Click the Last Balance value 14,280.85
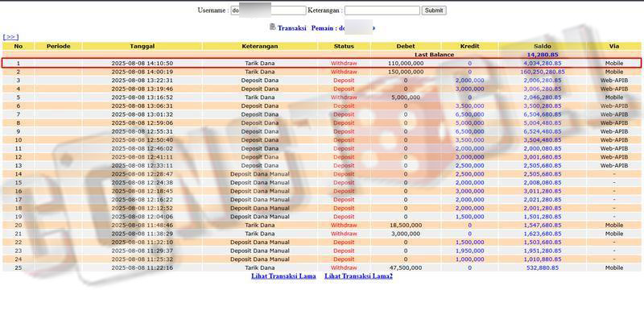The height and width of the screenshot is (311, 644). (543, 55)
